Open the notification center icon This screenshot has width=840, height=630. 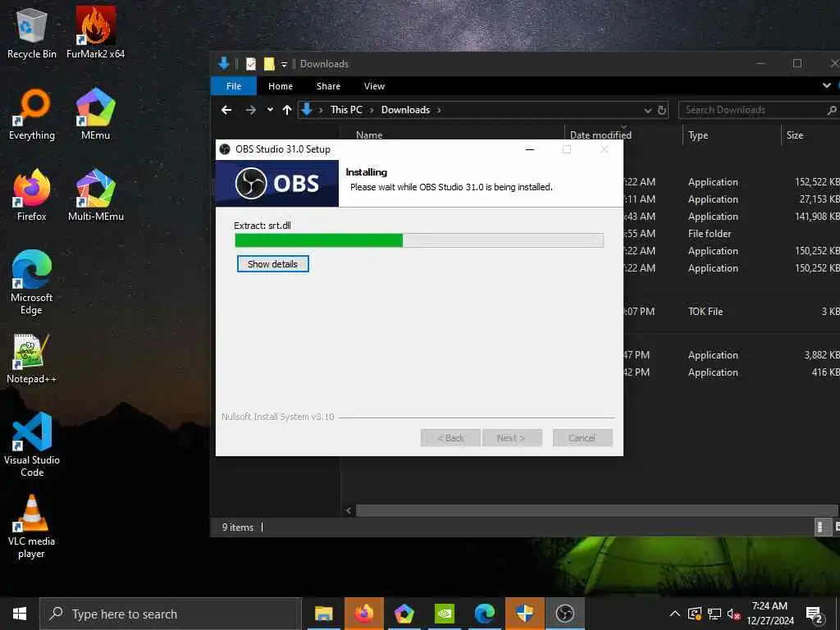point(814,614)
